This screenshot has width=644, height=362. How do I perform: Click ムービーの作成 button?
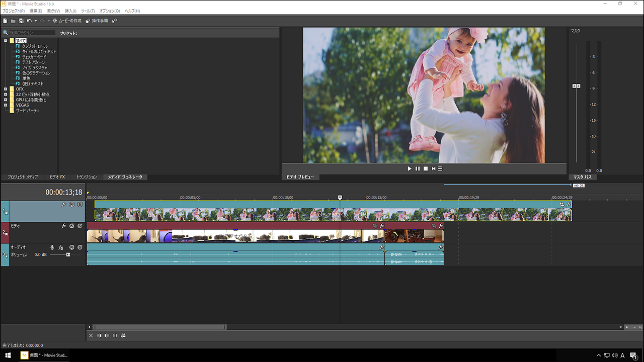click(67, 21)
